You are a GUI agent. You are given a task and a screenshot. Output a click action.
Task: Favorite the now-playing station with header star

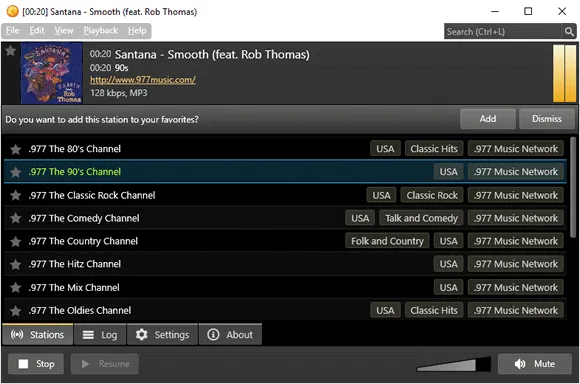tap(10, 50)
